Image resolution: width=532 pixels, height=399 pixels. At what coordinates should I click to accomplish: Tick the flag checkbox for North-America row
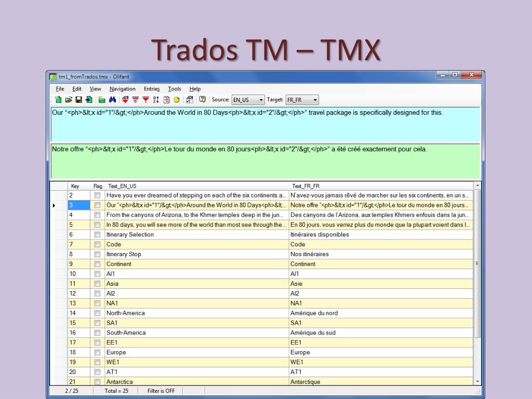pos(97,313)
